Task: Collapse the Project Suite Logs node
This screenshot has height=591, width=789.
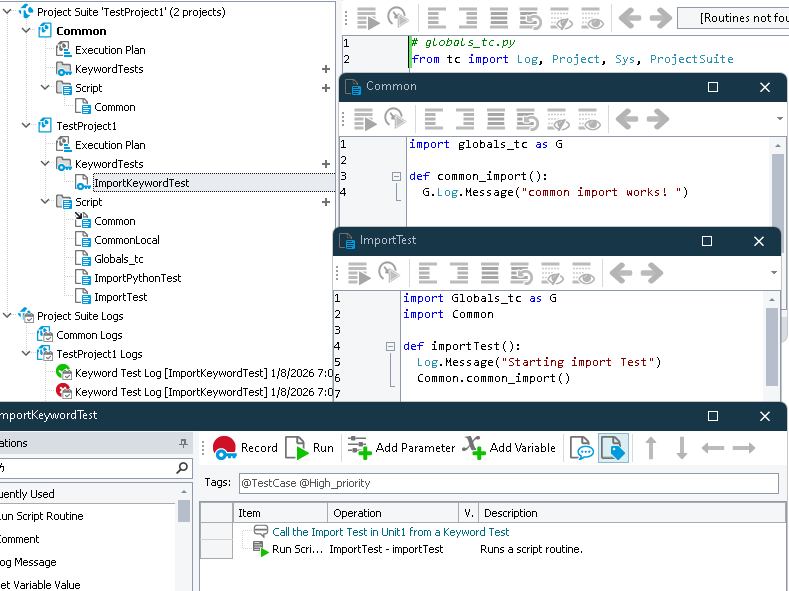Action: [8, 316]
